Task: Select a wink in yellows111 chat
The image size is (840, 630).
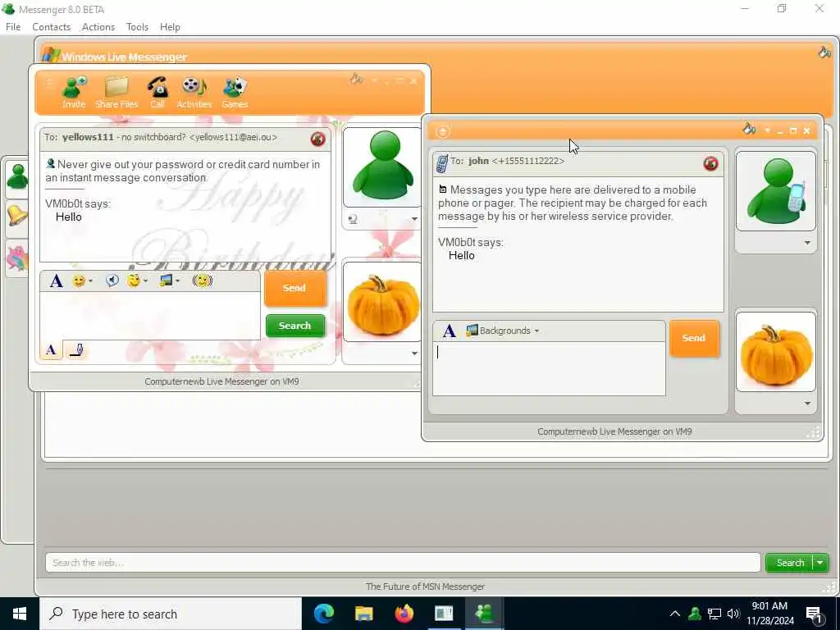Action: click(x=134, y=281)
